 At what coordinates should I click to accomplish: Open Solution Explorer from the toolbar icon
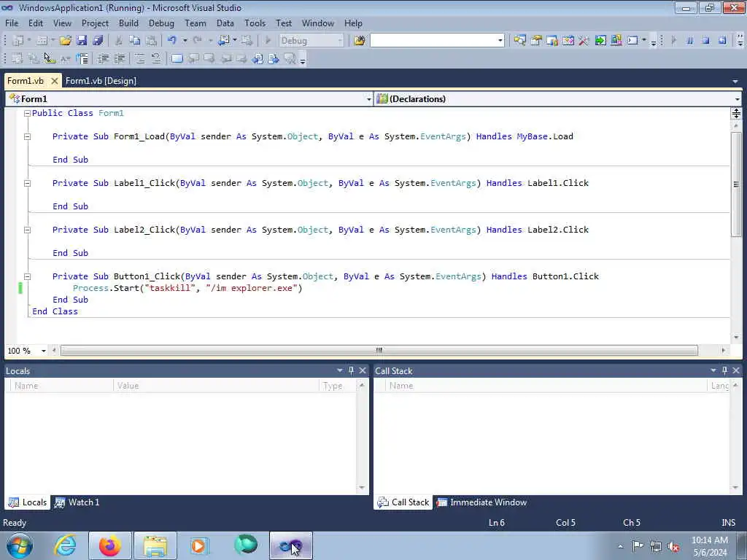coord(519,41)
